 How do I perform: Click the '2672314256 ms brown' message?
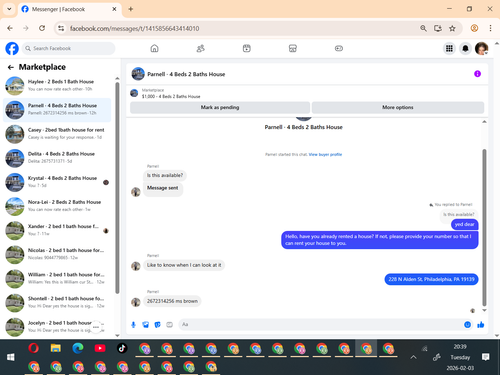172,301
